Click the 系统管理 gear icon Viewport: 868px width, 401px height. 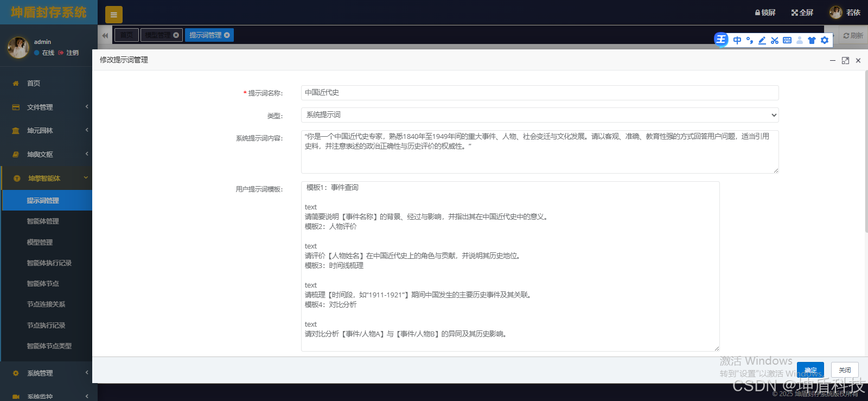[x=16, y=373]
